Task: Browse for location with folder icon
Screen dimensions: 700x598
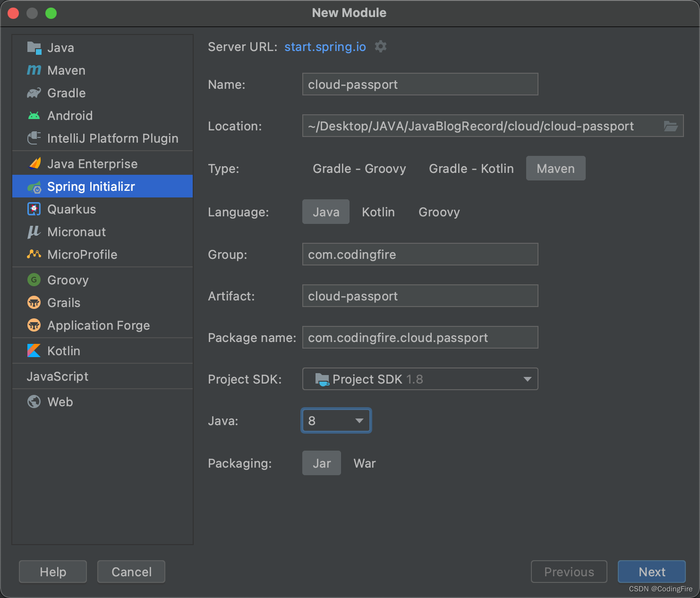Action: 670,126
